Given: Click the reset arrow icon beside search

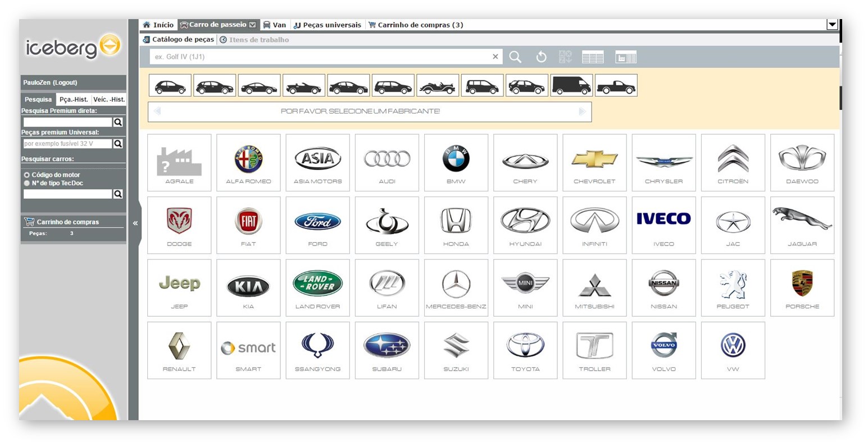Looking at the screenshot, I should click(x=541, y=57).
